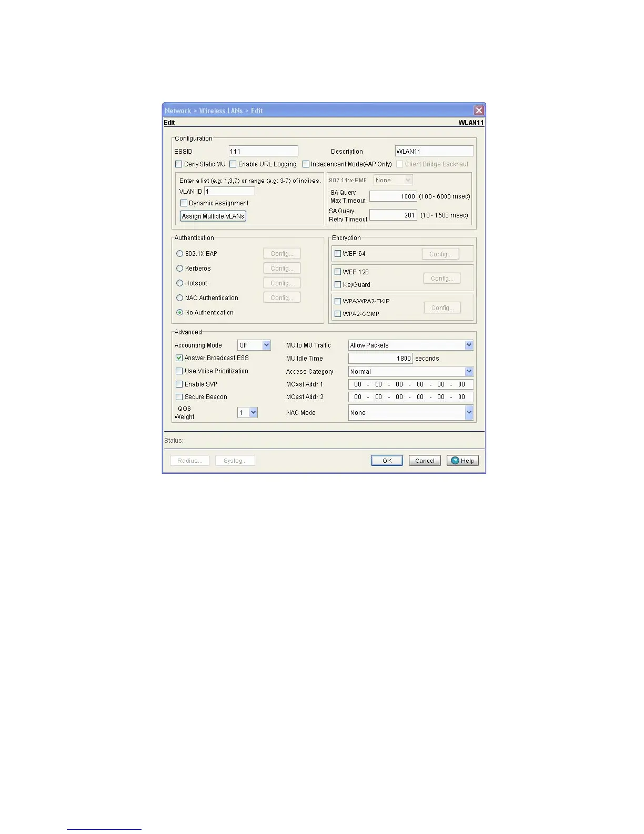Image resolution: width=644 pixels, height=834 pixels.
Task: Click Config button for MAC Authentication
Action: tap(282, 298)
